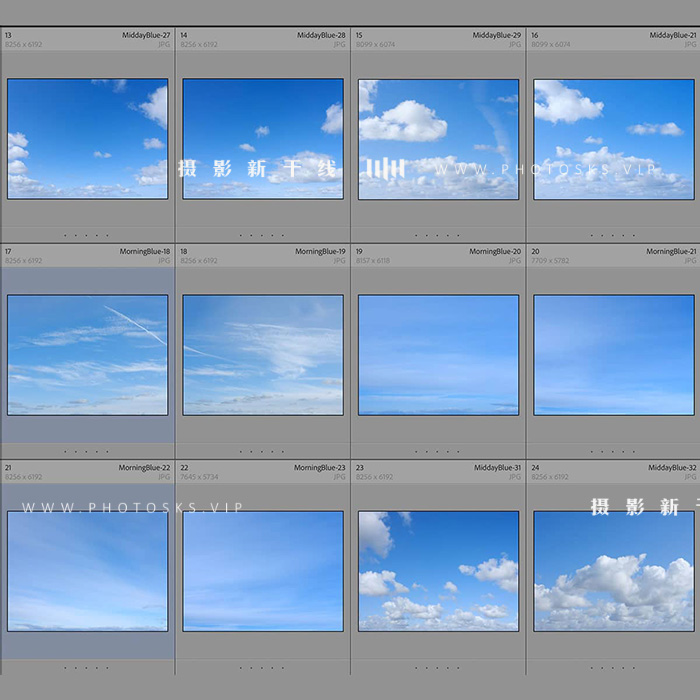Click the file name 'MiddayBlue-32'
Viewport: 700px width, 700px height.
click(x=672, y=468)
